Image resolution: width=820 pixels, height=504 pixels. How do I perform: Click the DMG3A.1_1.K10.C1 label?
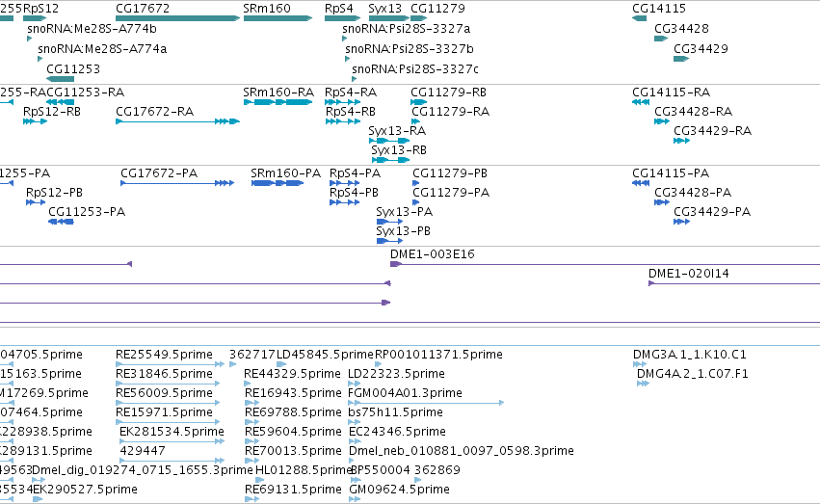click(x=690, y=355)
